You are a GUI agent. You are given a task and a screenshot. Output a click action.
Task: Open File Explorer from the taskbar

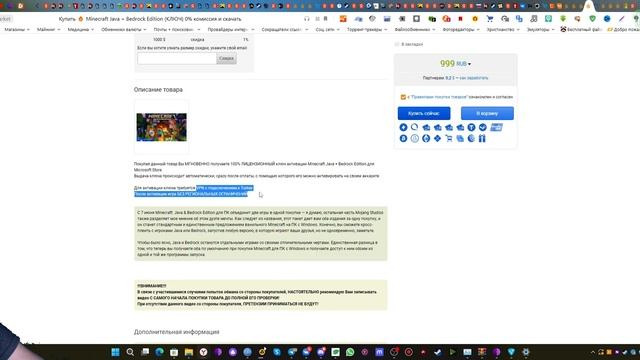(189, 352)
